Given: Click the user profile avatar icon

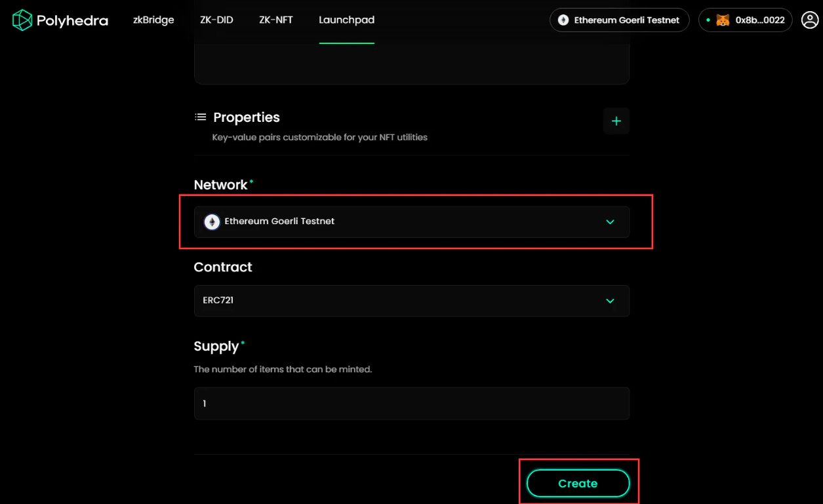Looking at the screenshot, I should [x=809, y=20].
